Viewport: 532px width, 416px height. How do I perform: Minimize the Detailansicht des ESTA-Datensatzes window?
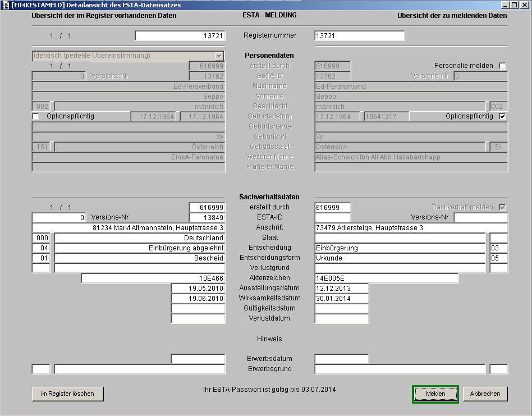[x=506, y=4]
